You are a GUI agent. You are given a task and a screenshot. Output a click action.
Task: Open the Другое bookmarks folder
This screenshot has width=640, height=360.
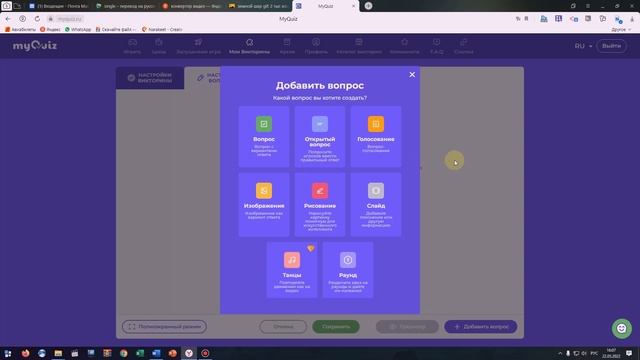pyautogui.click(x=621, y=29)
